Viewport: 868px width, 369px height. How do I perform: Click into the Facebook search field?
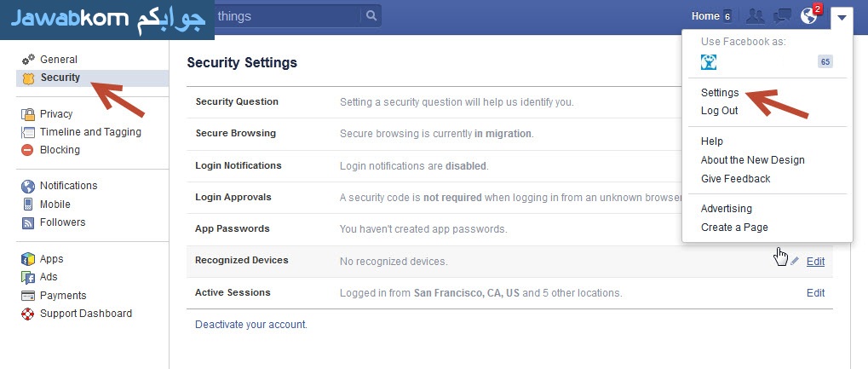(x=288, y=16)
